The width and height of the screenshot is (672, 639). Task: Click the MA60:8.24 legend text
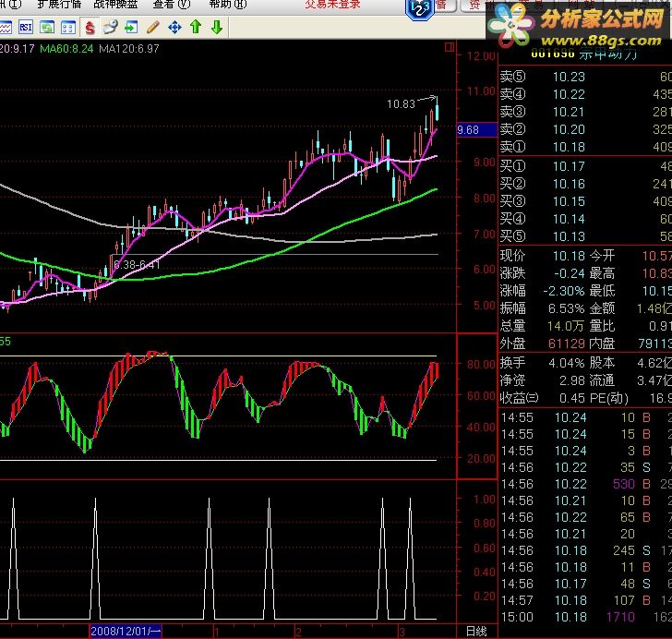click(66, 48)
